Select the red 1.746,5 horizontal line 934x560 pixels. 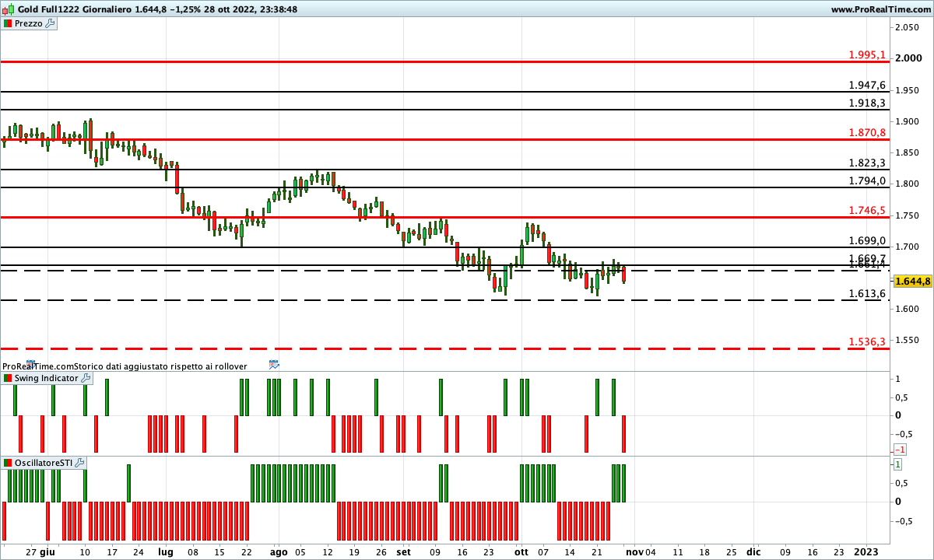(467, 217)
